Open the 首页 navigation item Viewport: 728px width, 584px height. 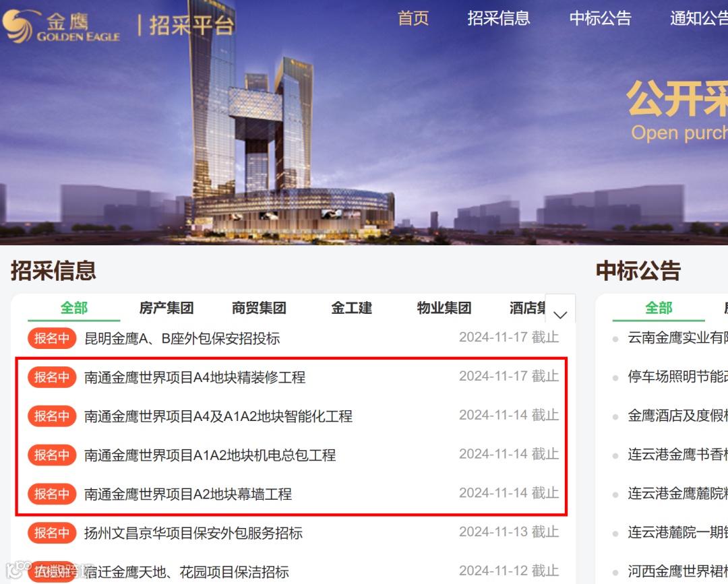tap(413, 18)
